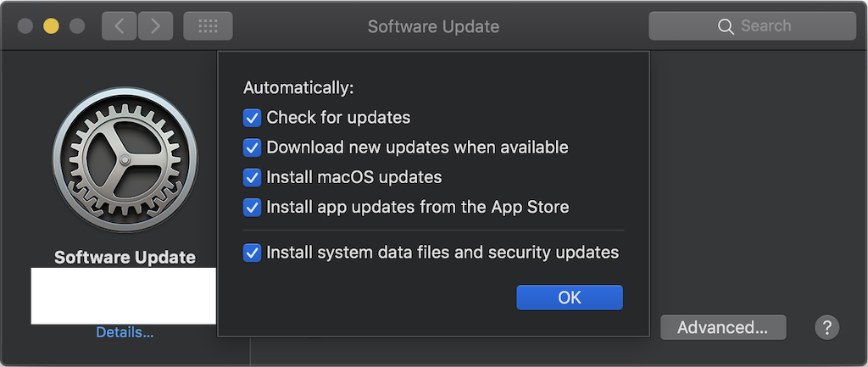Click the forward navigation arrow
This screenshot has height=367, width=868.
(x=156, y=26)
